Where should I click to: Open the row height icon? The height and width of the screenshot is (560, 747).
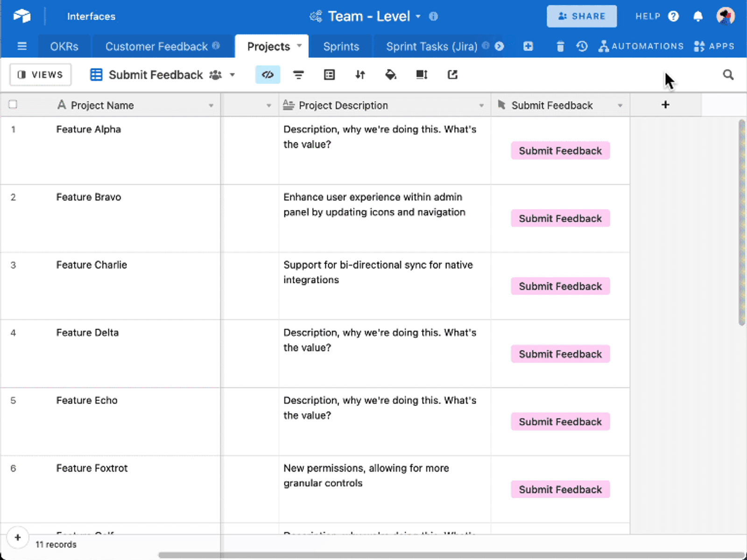[422, 75]
